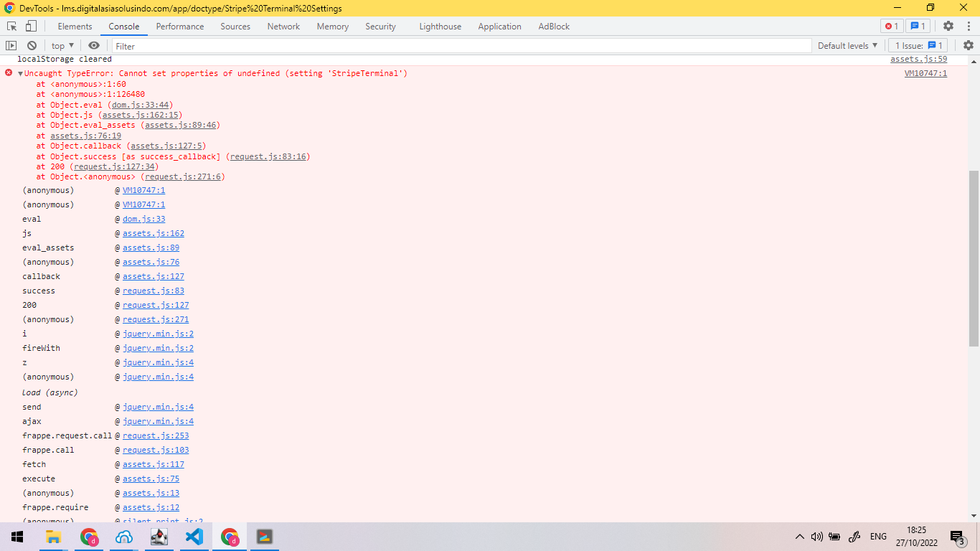
Task: Select the 'localStorage cleared' log text
Action: click(65, 60)
